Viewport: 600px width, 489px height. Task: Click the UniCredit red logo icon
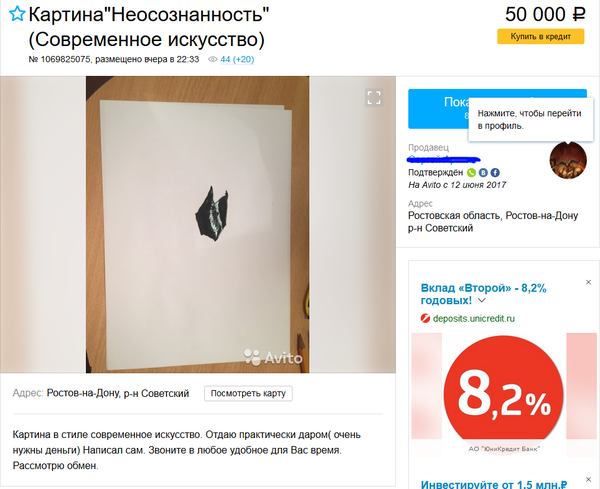425,318
